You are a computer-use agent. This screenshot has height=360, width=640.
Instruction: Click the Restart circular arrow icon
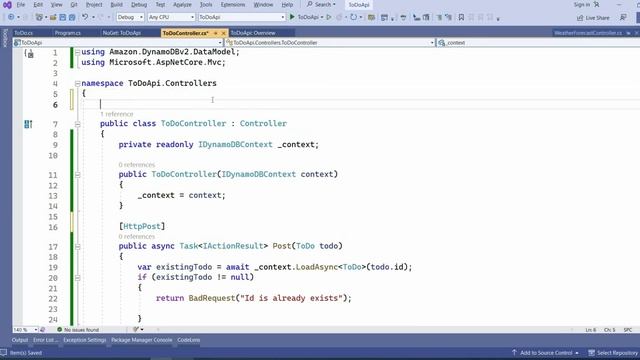click(353, 17)
